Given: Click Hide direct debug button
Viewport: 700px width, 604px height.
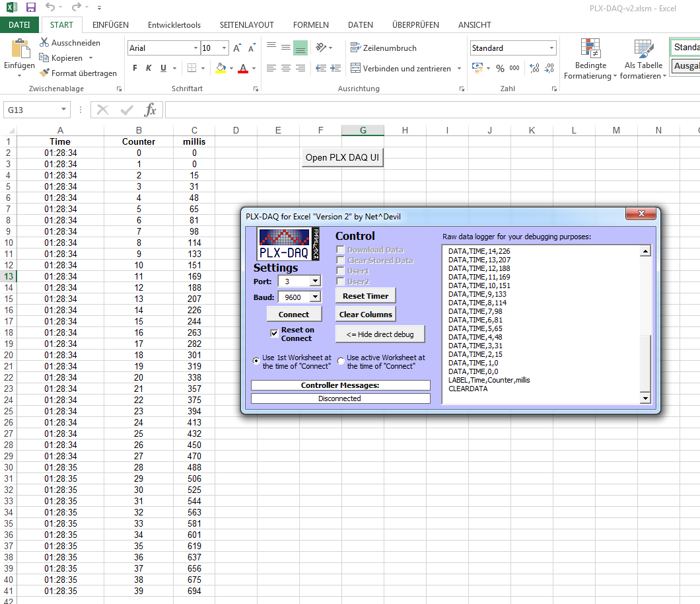Looking at the screenshot, I should 380,334.
